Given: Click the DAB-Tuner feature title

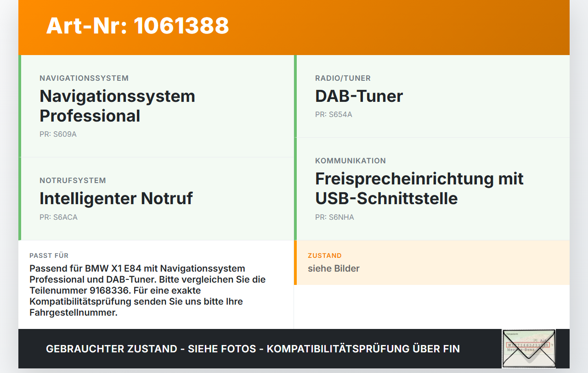Looking at the screenshot, I should (x=359, y=96).
